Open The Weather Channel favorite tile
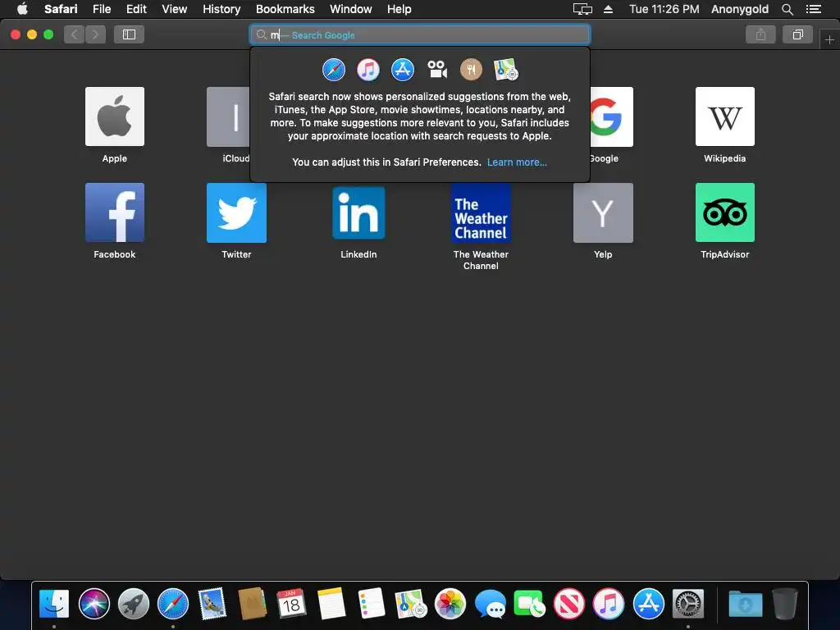 tap(481, 212)
